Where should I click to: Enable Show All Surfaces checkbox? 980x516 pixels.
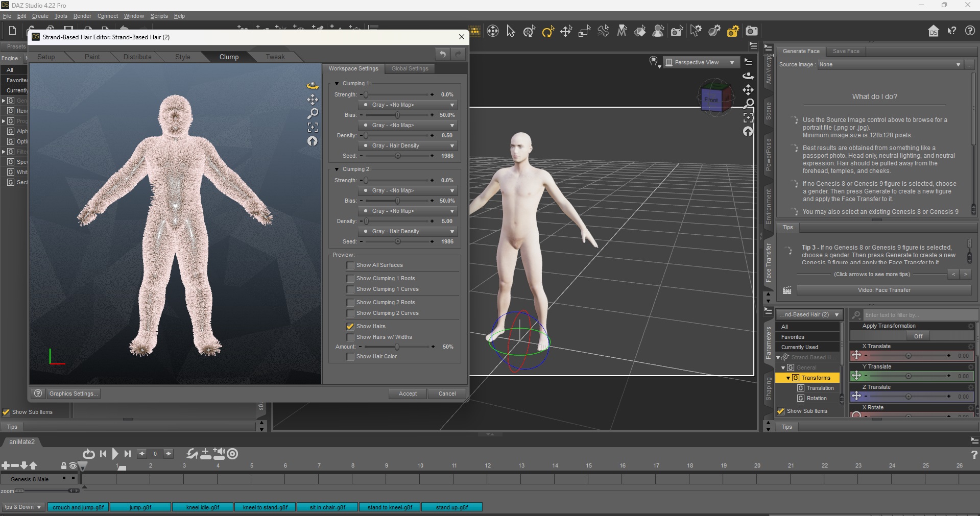point(350,265)
